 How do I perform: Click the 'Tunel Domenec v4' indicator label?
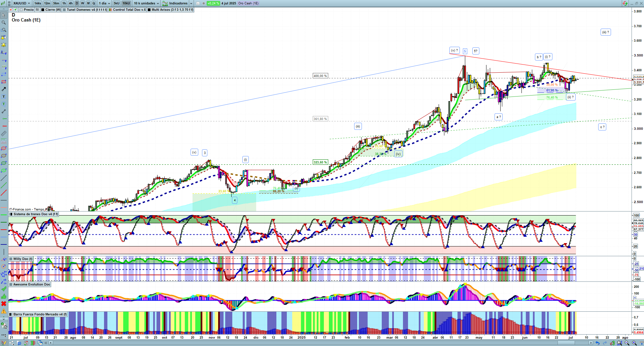coord(87,10)
